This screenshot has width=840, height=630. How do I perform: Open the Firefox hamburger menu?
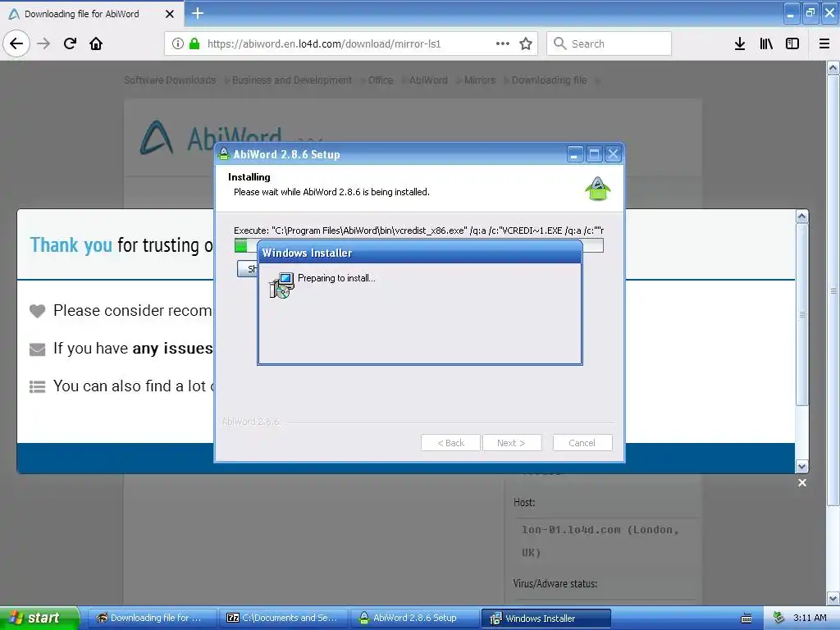coord(824,43)
